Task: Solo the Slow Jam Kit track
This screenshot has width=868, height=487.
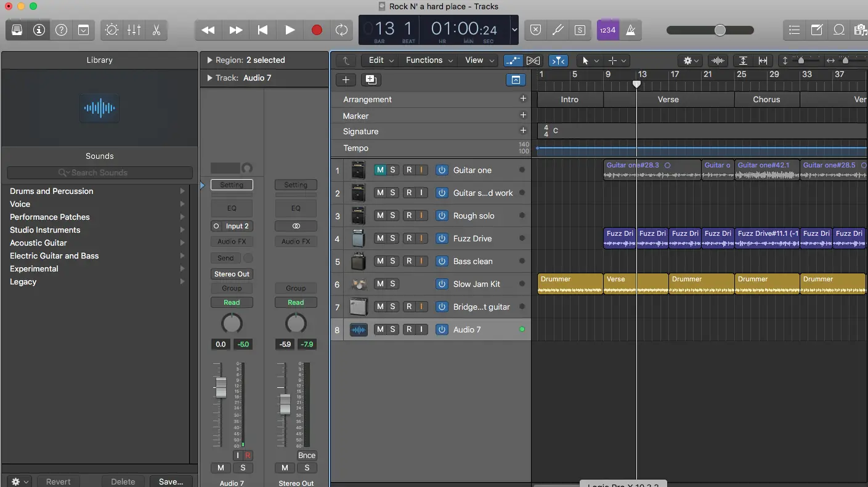Action: tap(392, 284)
